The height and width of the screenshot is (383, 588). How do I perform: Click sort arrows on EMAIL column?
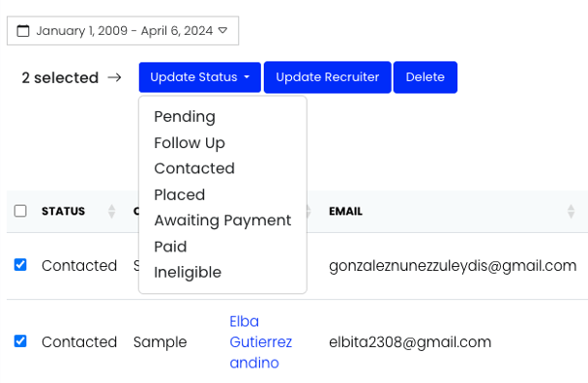[571, 211]
